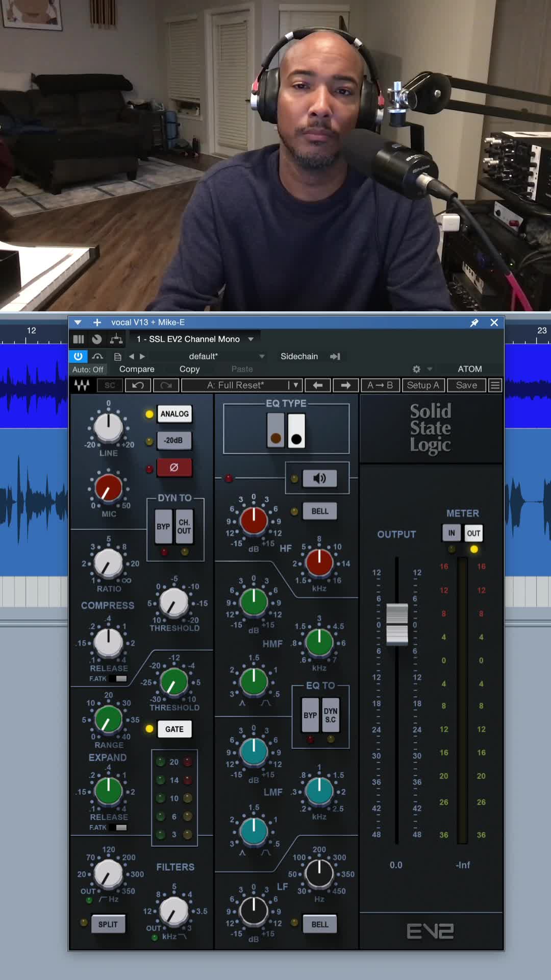Toggle the -20dB pad button
The image size is (551, 980).
coord(174,440)
